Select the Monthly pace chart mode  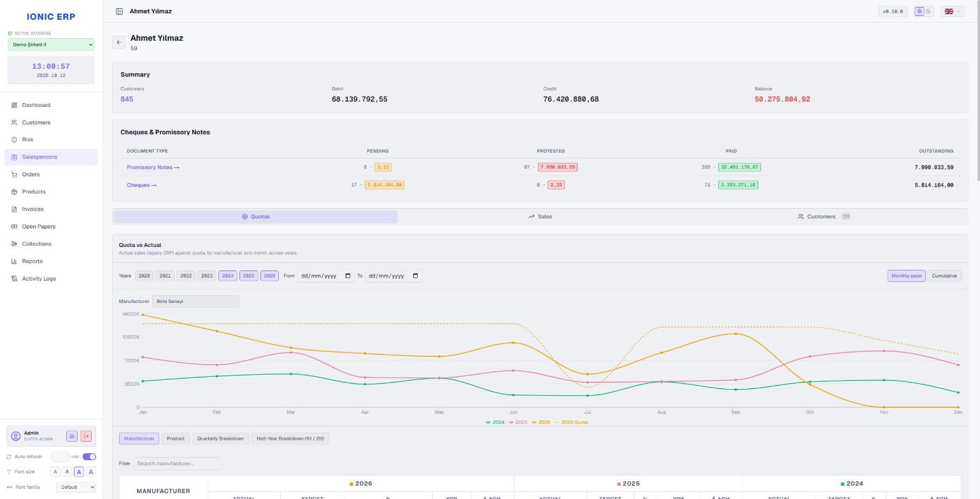(x=906, y=276)
